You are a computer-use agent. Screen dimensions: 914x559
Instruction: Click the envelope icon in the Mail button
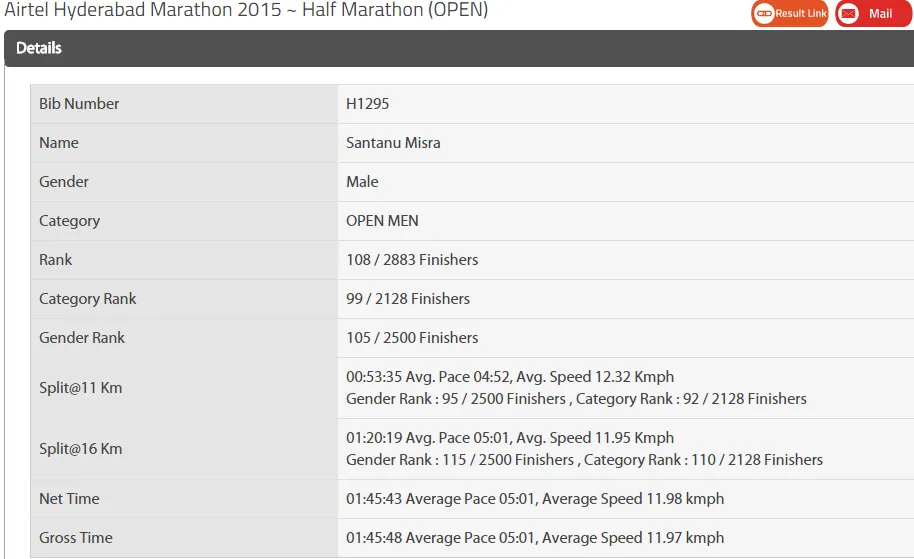(849, 14)
